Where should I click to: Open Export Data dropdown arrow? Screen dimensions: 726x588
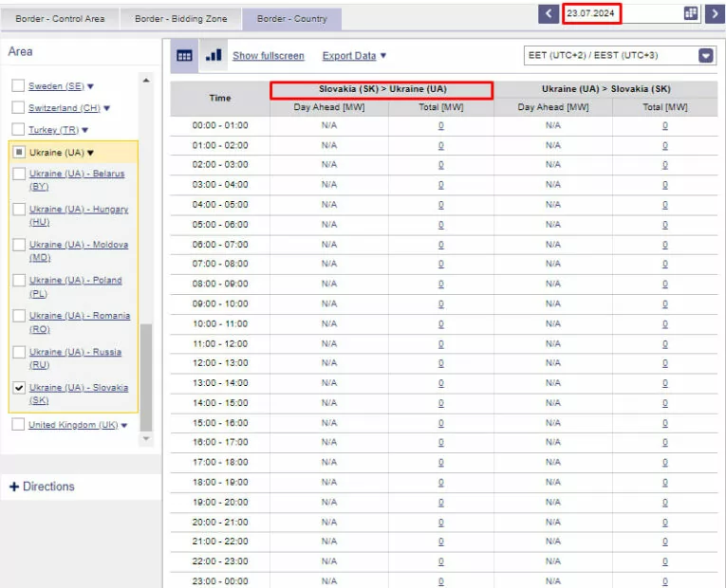coord(383,56)
